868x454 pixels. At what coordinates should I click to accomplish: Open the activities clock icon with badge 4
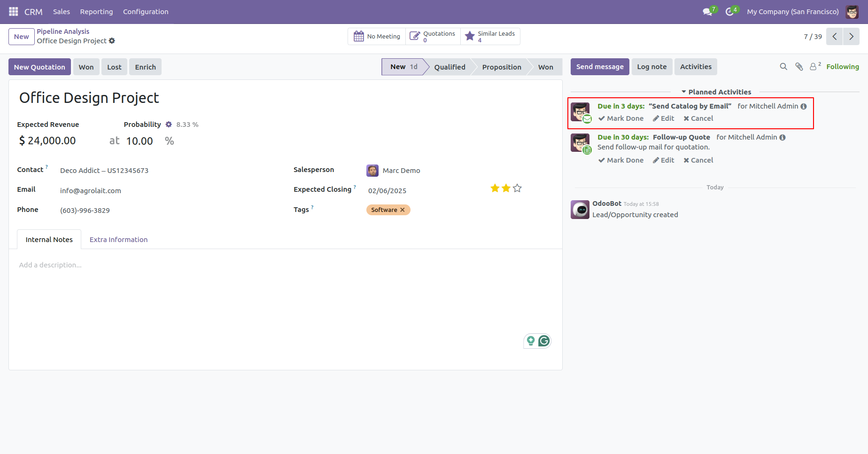(730, 11)
